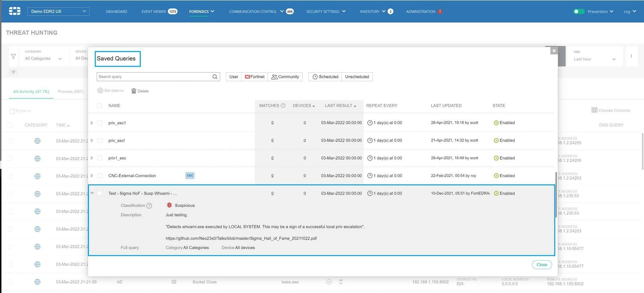Collapse the Test - Sigma HoF query row
Screen dimensions: 644x293
(92, 193)
